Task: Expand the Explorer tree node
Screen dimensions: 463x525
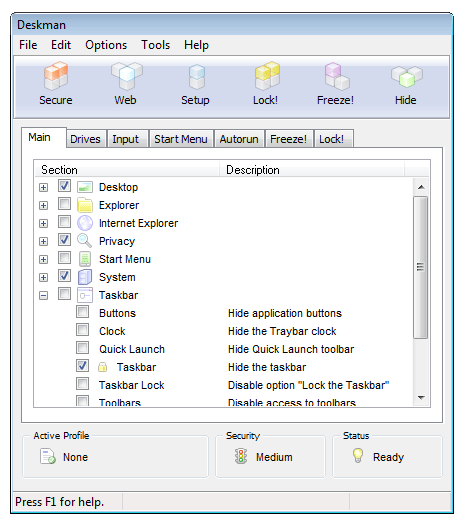Action: (43, 205)
